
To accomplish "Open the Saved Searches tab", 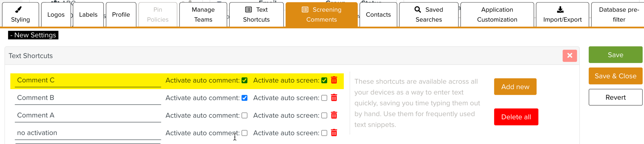I will click(x=429, y=15).
